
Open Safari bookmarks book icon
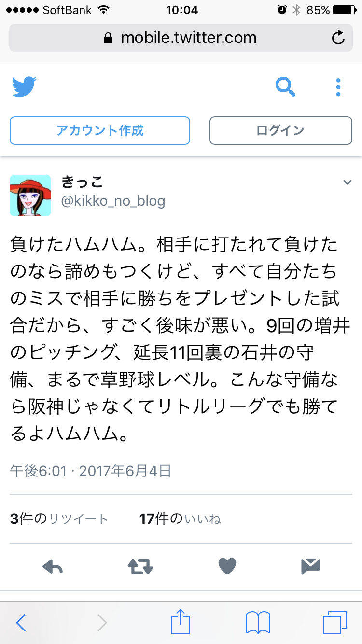[x=258, y=623]
